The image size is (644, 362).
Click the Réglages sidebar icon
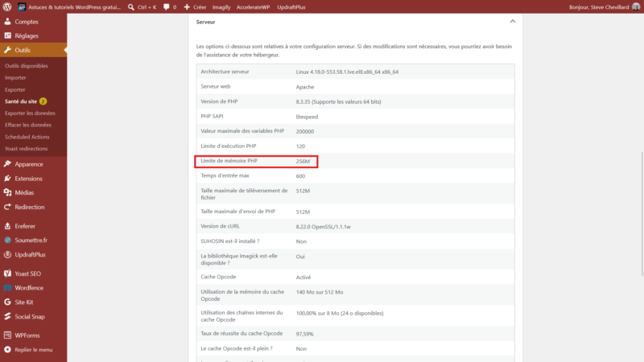pos(7,35)
